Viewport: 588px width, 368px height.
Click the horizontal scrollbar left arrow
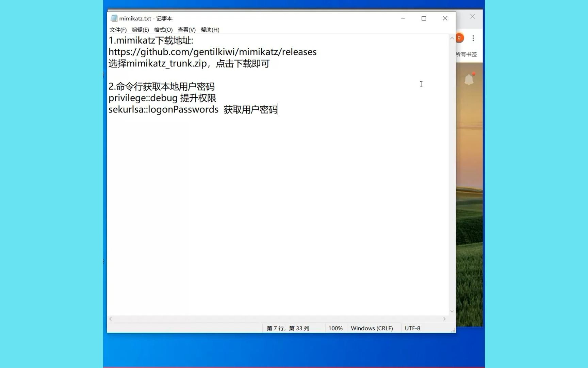[111, 319]
